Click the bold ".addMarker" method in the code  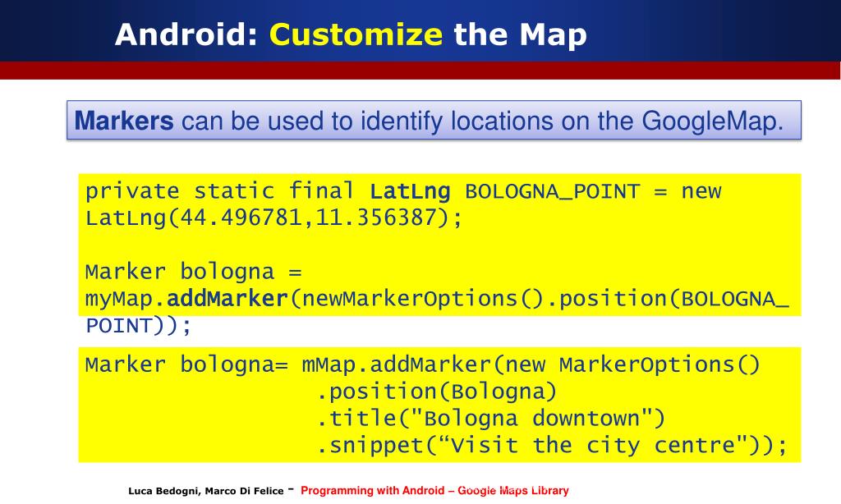tap(222, 299)
